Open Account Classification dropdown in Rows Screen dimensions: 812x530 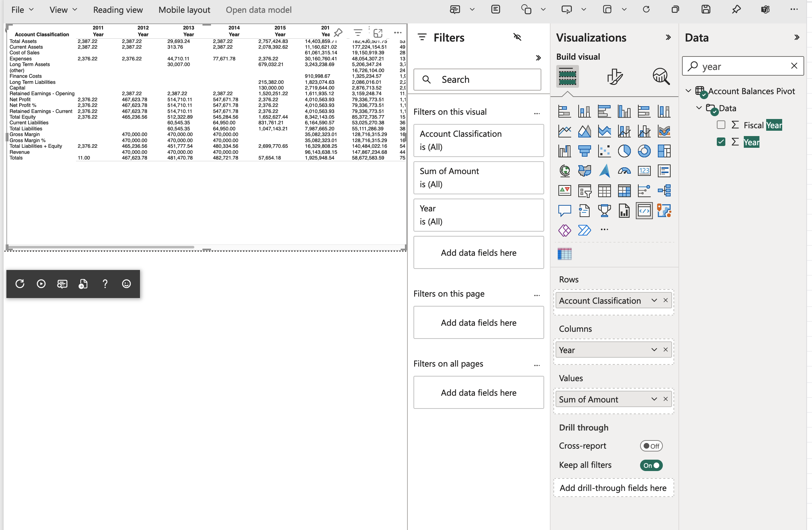click(x=654, y=300)
